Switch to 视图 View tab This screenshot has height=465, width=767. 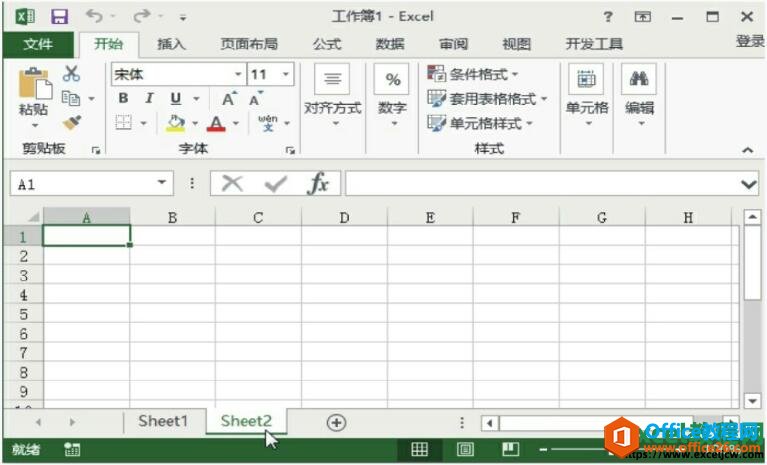pyautogui.click(x=517, y=44)
